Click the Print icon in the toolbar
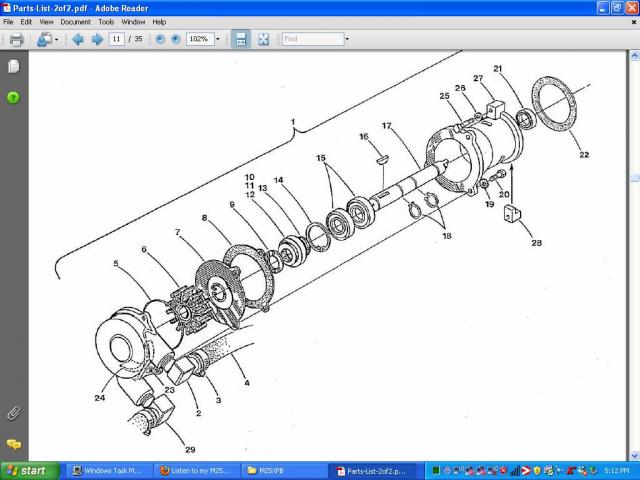This screenshot has height=480, width=640. click(16, 40)
